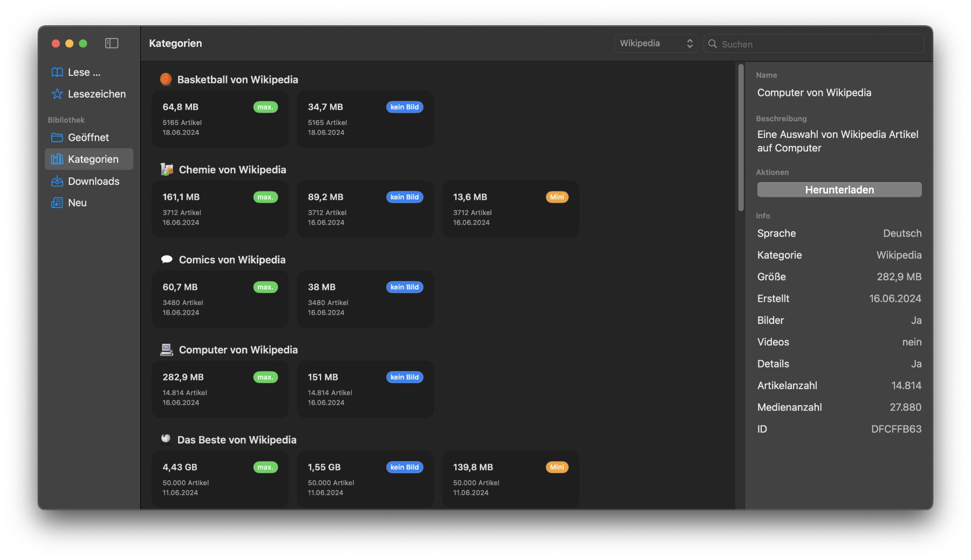
Task: Select Basketball 64,8 MB max. card
Action: click(220, 119)
